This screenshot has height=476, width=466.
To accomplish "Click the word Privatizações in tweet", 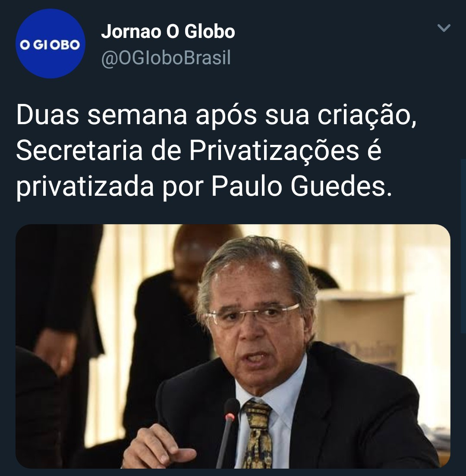I will click(274, 150).
